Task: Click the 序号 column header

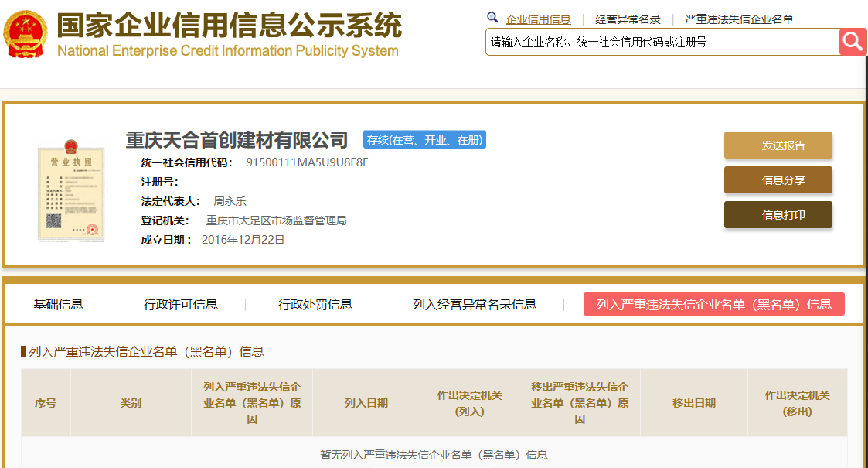Action: tap(46, 403)
